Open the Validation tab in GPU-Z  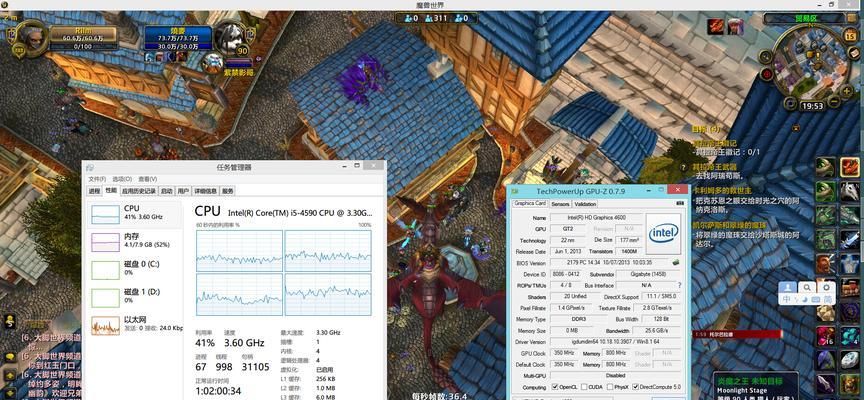(585, 204)
